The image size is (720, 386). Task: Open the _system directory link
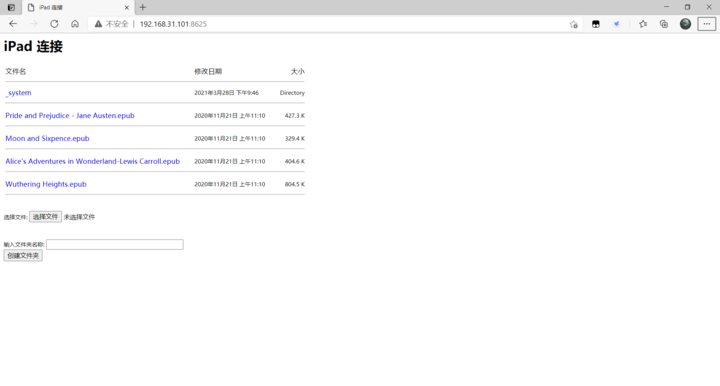pyautogui.click(x=18, y=93)
